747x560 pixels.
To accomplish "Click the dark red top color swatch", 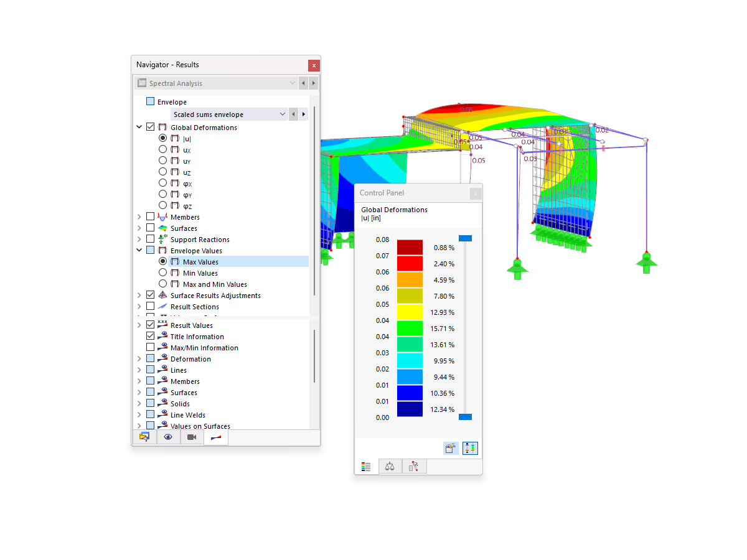I will pos(410,248).
